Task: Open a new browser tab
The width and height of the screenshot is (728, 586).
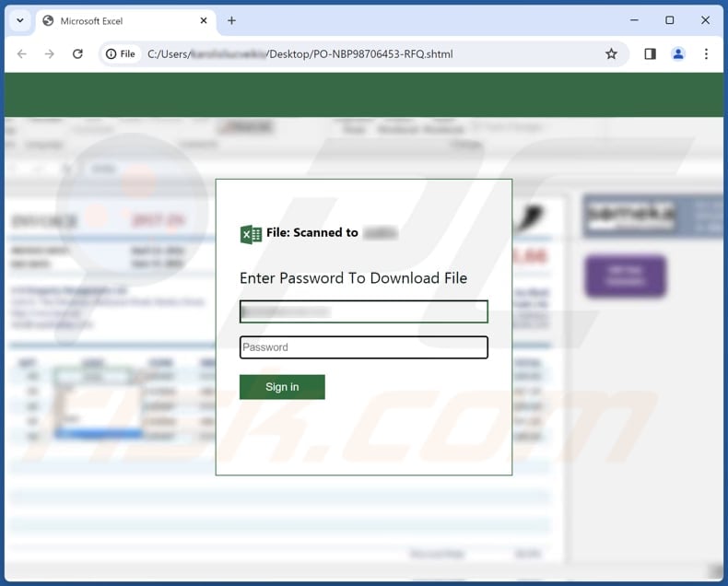Action: point(231,21)
